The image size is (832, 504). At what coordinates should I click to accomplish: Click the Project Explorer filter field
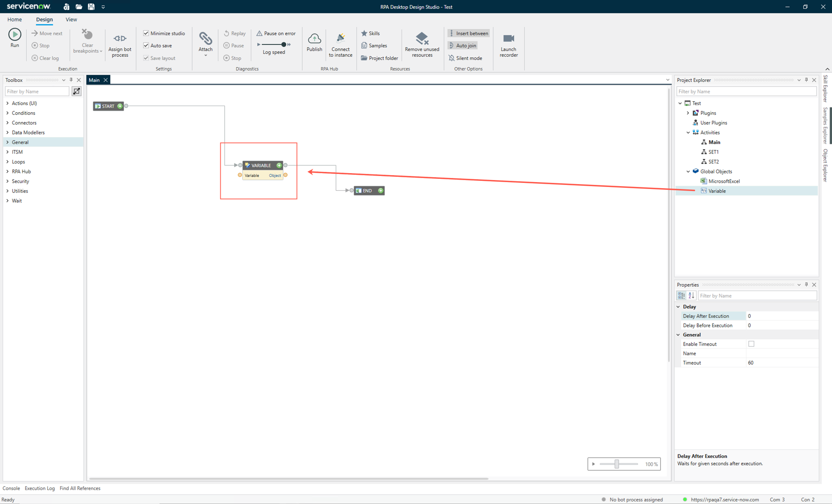pos(746,91)
